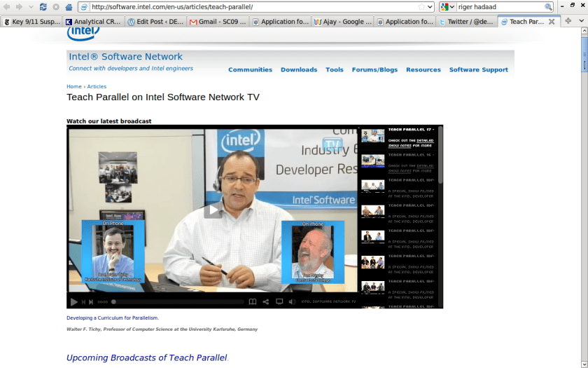
Task: Click the share icon in the player
Action: (x=266, y=302)
